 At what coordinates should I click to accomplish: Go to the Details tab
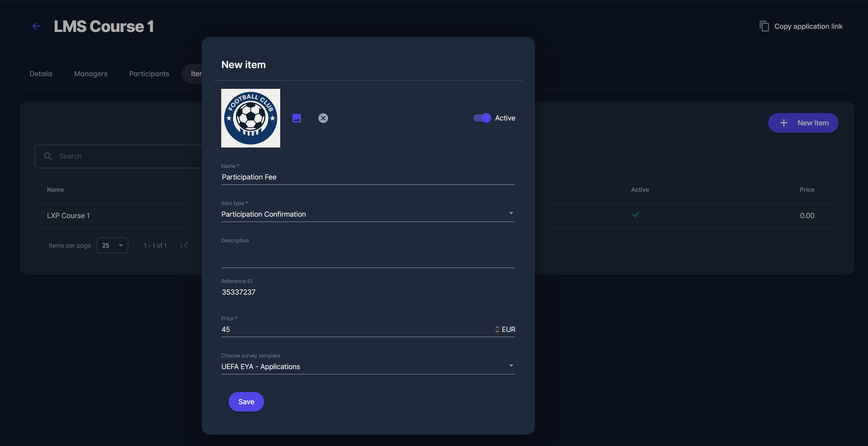41,74
